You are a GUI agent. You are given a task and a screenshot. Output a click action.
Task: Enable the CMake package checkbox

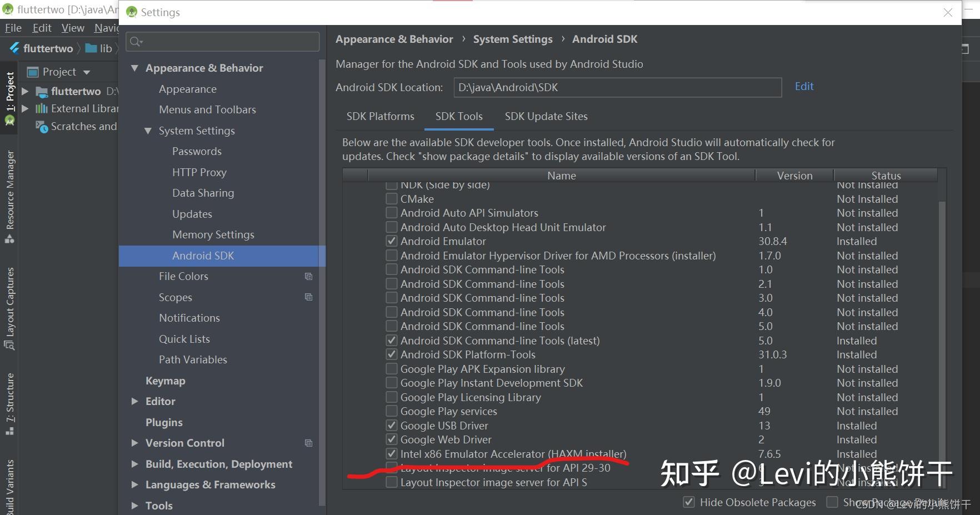click(392, 198)
